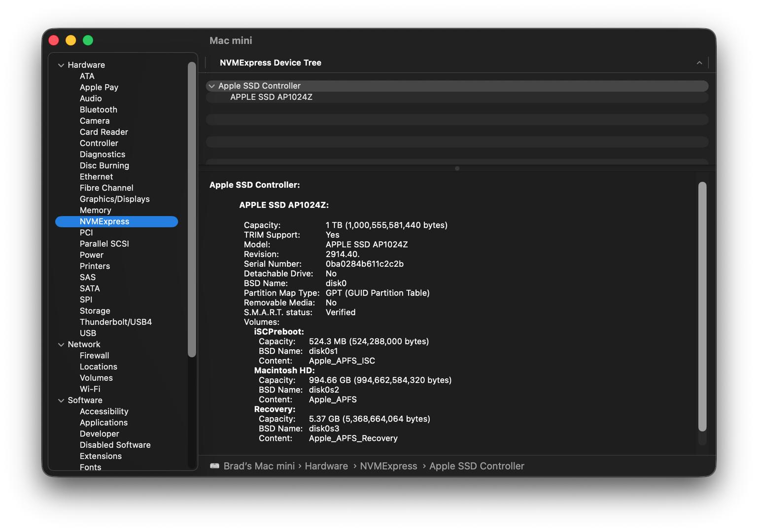The image size is (758, 532).
Task: Open the Storage hardware category
Action: (x=95, y=311)
